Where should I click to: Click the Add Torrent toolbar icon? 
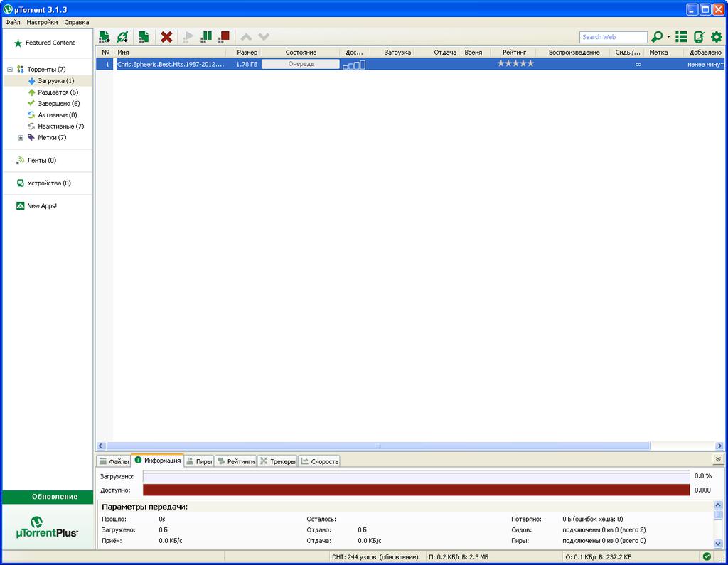(105, 37)
